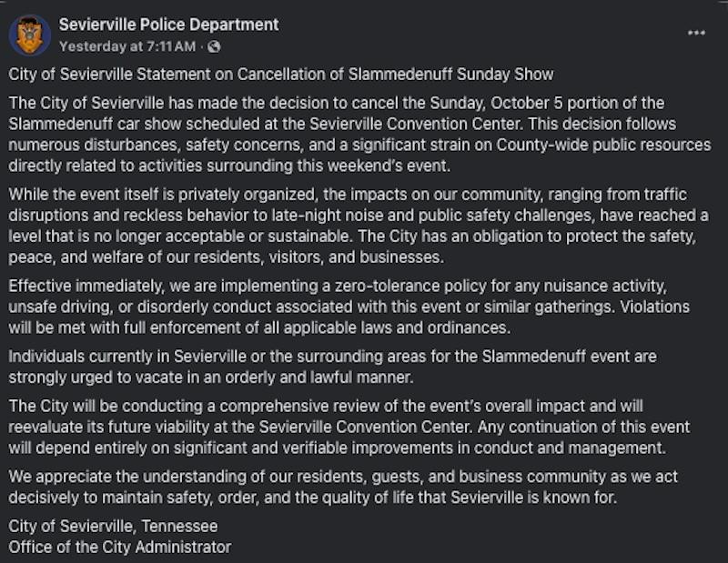
Task: Click the "Office of the City Administrator" line
Action: [x=119, y=547]
